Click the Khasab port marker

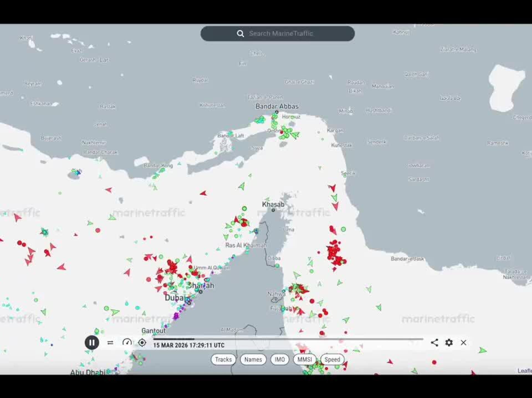point(273,210)
